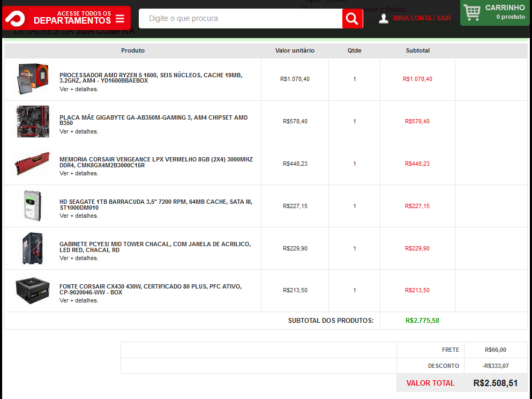The width and height of the screenshot is (532, 399).
Task: Click total value R$2.508,51
Action: click(x=496, y=383)
